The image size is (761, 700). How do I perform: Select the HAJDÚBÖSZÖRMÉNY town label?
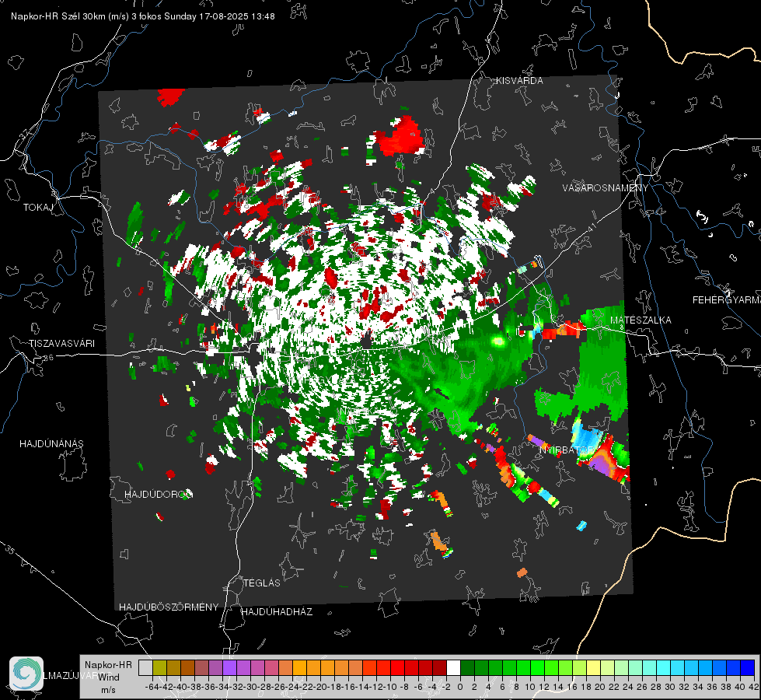point(169,607)
